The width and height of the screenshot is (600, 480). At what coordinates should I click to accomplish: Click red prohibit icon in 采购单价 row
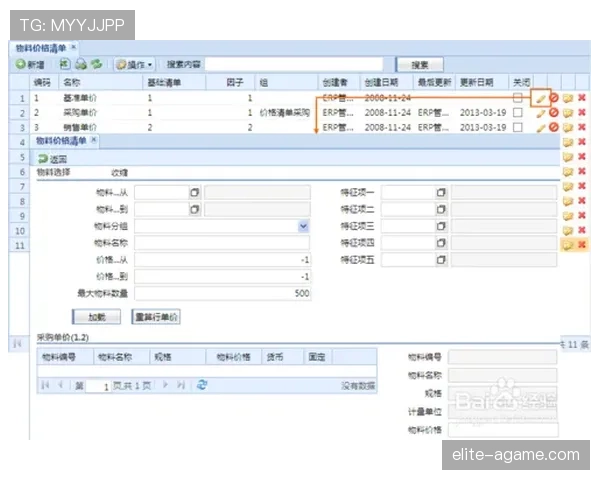pyautogui.click(x=554, y=113)
